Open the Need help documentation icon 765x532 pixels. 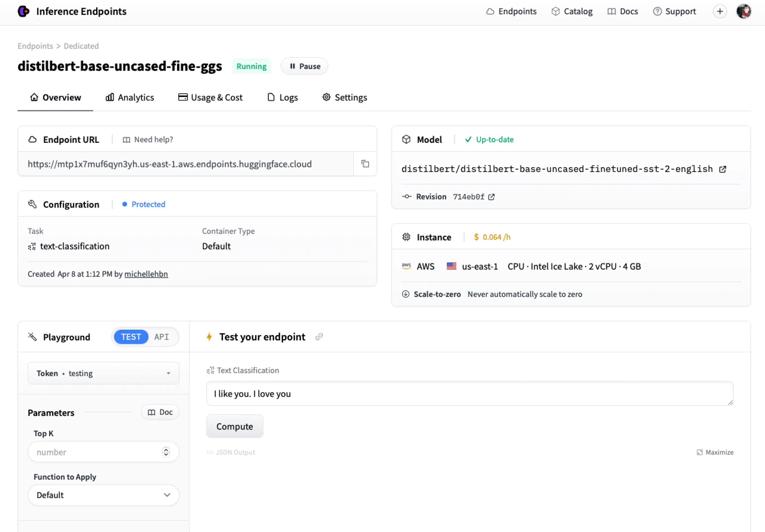(126, 140)
